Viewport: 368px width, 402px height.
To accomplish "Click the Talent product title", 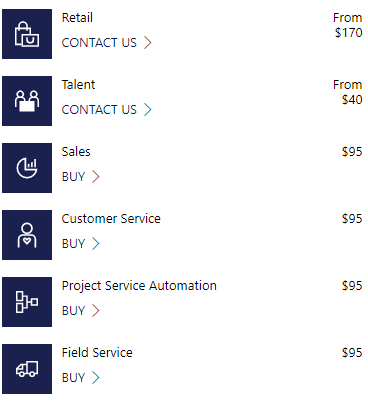I will 78,85.
